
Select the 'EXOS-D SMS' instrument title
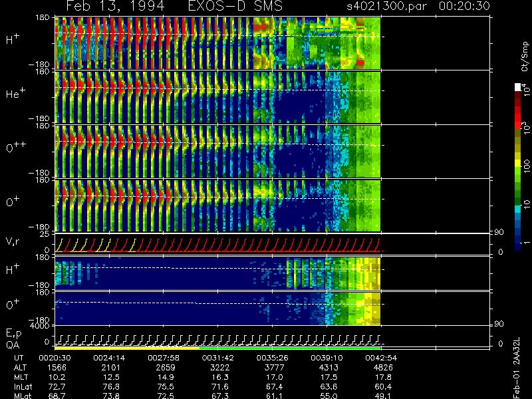point(235,6)
